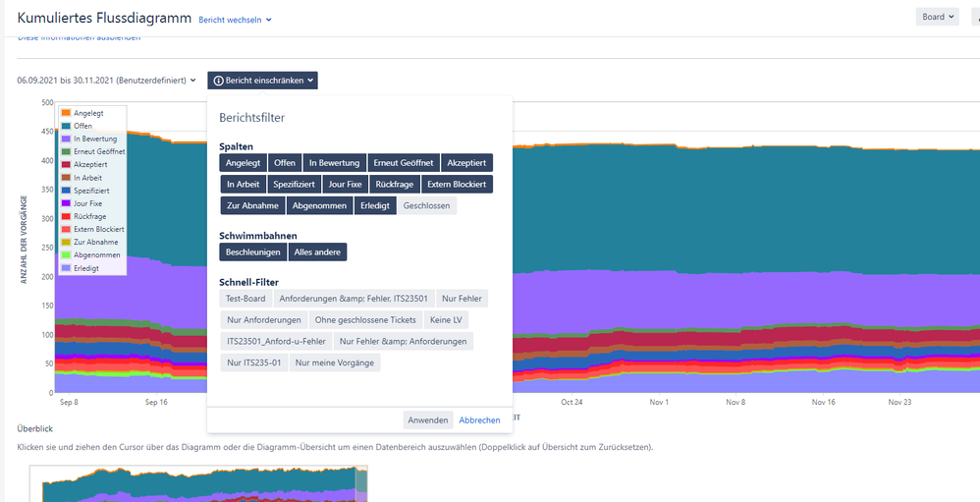This screenshot has height=502, width=980.
Task: Click the Nov 16 axis label
Action: tap(823, 403)
